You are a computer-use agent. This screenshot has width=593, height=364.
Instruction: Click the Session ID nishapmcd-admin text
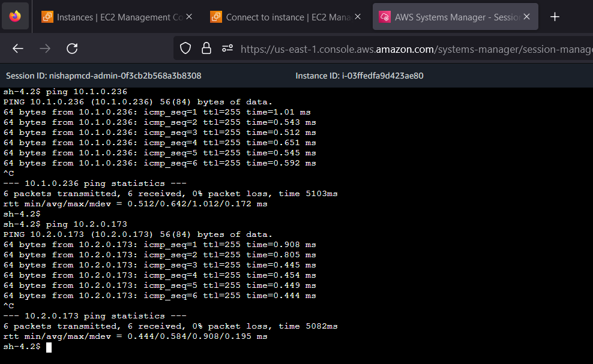tap(103, 76)
